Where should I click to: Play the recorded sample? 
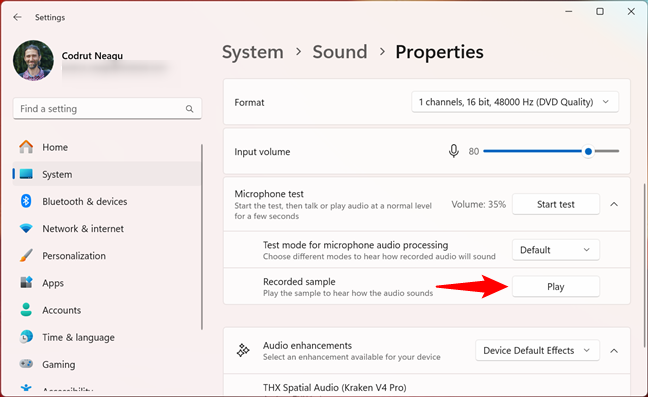tap(556, 286)
